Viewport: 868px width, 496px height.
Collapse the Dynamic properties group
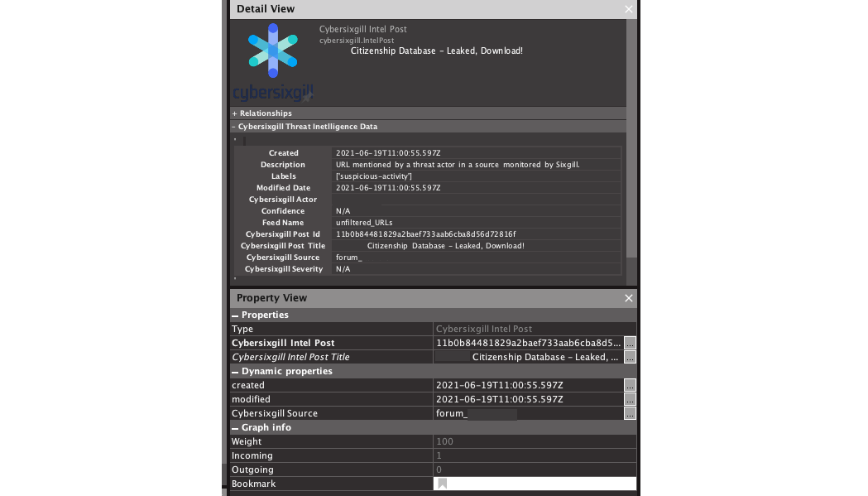(x=236, y=372)
